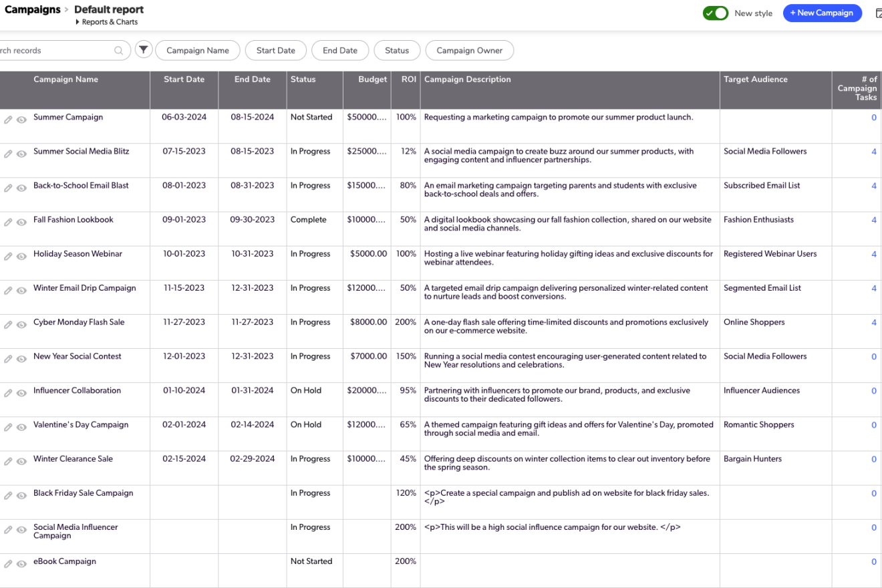Image resolution: width=882 pixels, height=588 pixels.
Task: Edit the Influencer Collaboration row
Action: (x=8, y=393)
